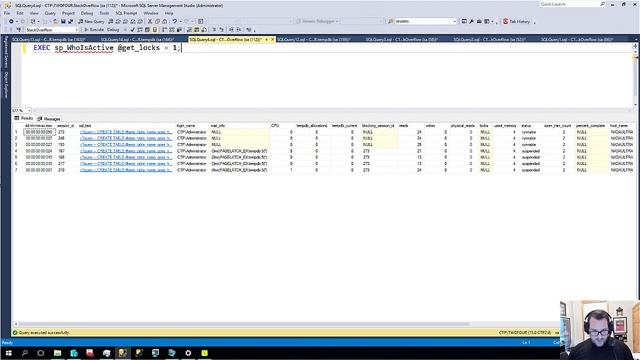Viewport: 640px width, 360px height.
Task: Click the status cell 'suspended' in row 5
Action: point(531,157)
